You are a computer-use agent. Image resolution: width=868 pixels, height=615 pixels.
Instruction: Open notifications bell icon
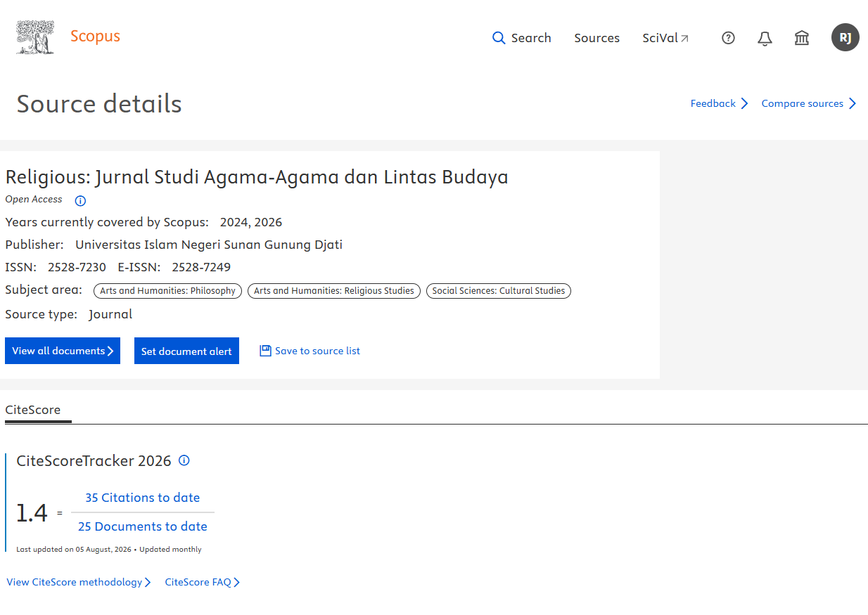point(765,38)
